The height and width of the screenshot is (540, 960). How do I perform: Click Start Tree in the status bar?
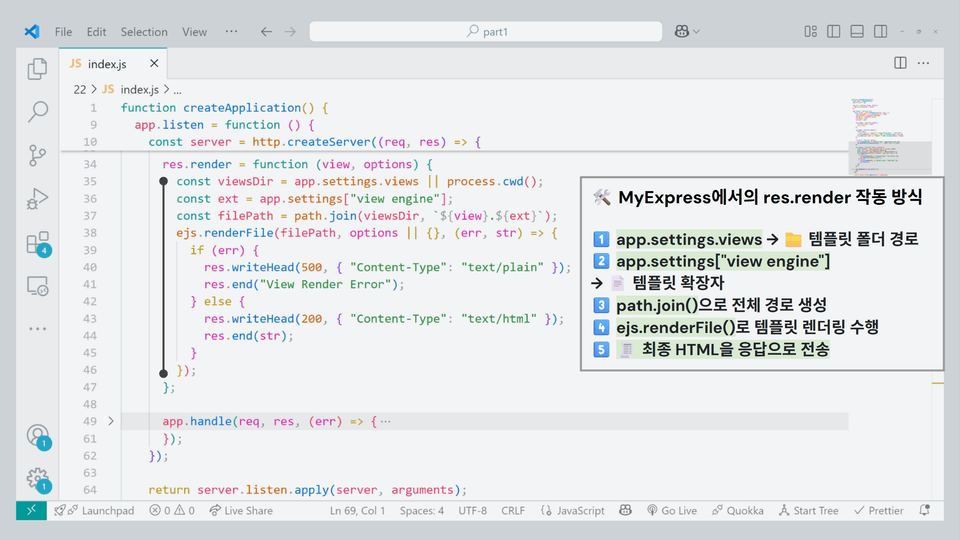coord(808,511)
